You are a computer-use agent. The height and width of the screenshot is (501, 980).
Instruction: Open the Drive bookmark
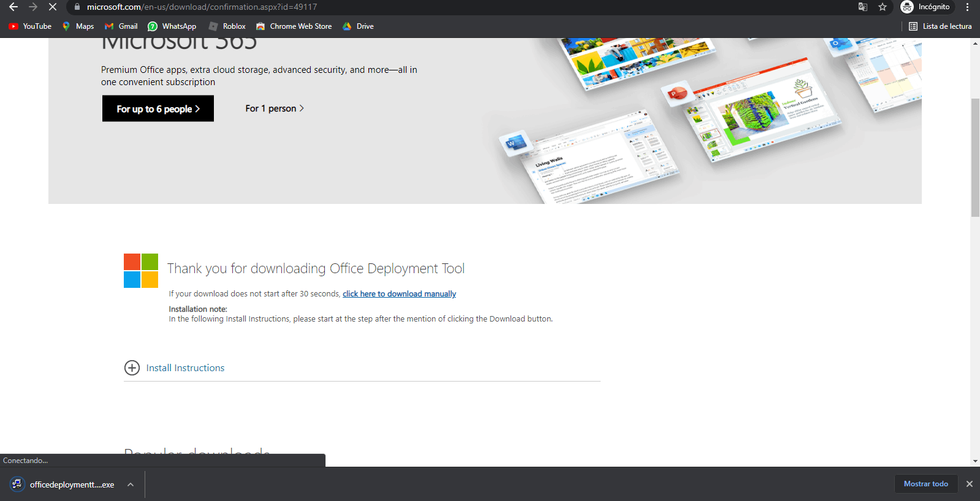359,26
